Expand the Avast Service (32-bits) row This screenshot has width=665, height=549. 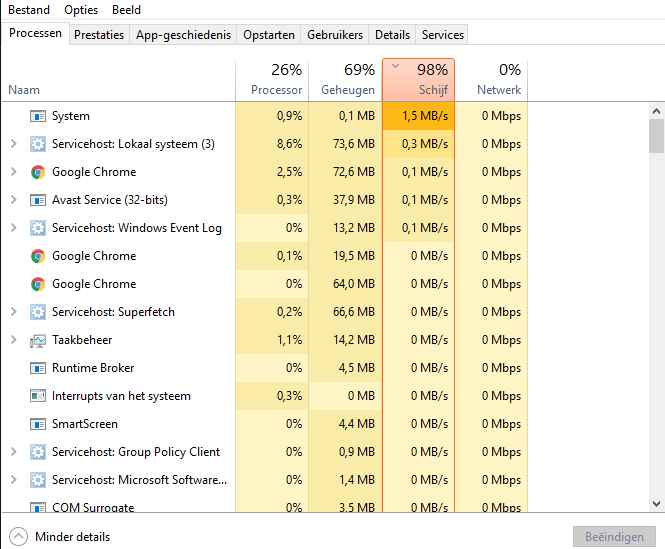[13, 200]
